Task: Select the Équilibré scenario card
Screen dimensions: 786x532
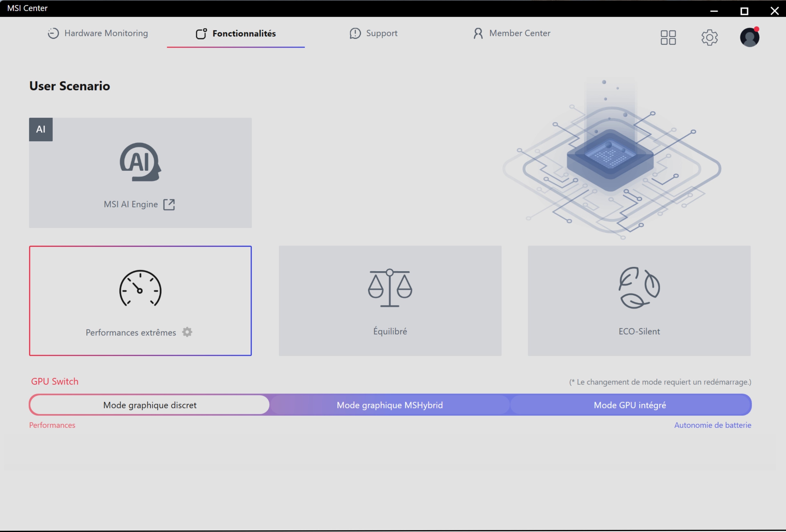Action: pyautogui.click(x=390, y=300)
